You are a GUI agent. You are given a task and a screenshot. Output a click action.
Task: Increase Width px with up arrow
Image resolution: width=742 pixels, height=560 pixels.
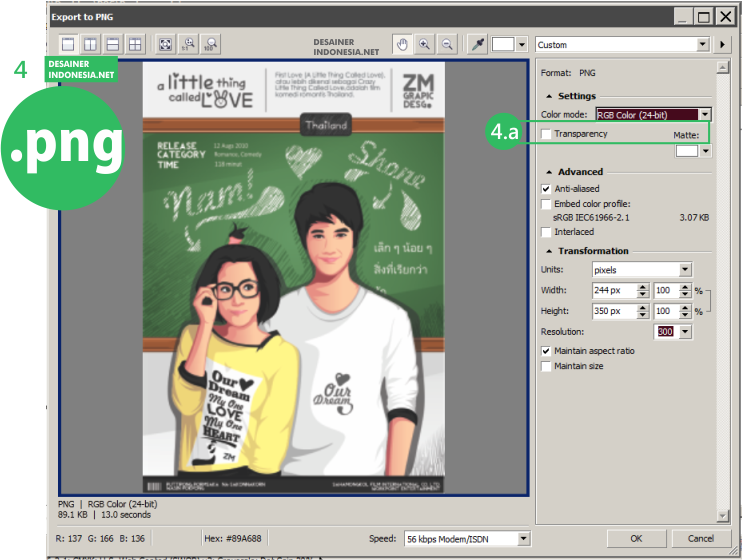coord(643,287)
